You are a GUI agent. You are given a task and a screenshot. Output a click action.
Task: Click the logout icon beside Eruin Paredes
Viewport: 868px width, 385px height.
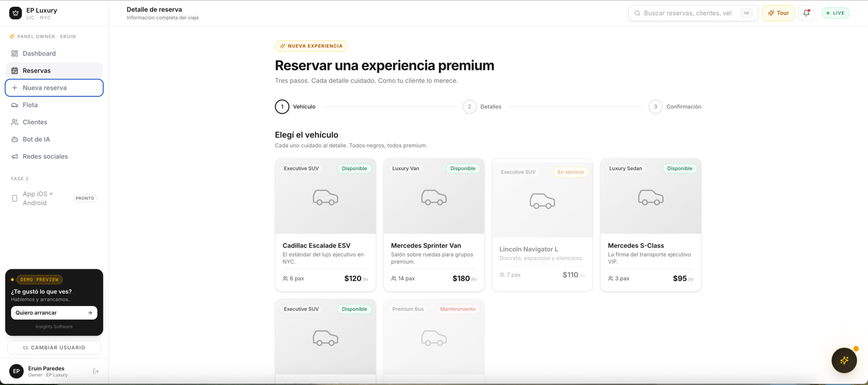tap(96, 371)
